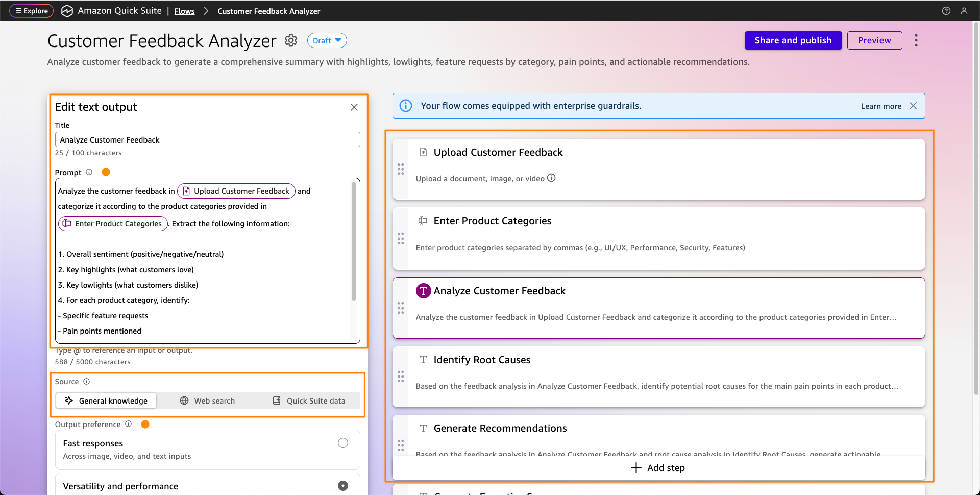Switch source to Web search

(x=207, y=401)
